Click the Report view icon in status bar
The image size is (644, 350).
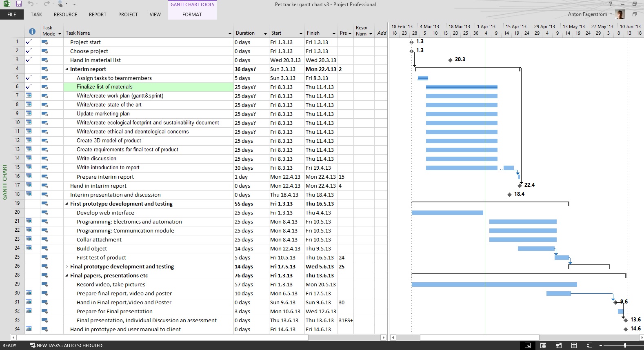[589, 346]
